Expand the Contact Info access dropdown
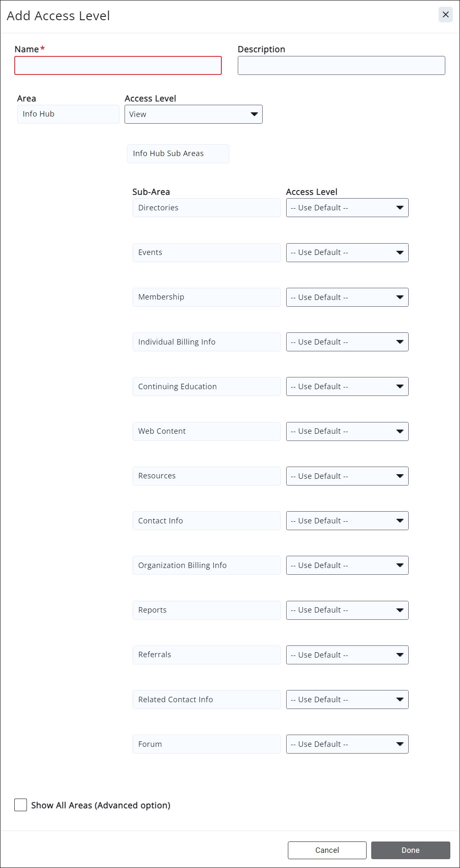Viewport: 460px width, 868px height. click(347, 520)
